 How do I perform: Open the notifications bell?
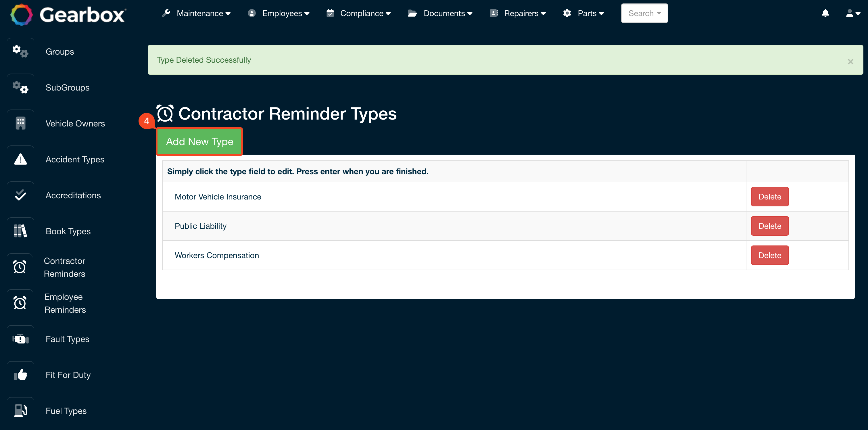pyautogui.click(x=825, y=13)
